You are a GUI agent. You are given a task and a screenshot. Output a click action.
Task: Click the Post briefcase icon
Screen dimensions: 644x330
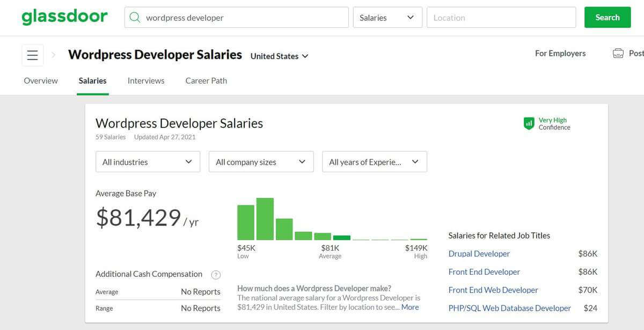(x=618, y=53)
